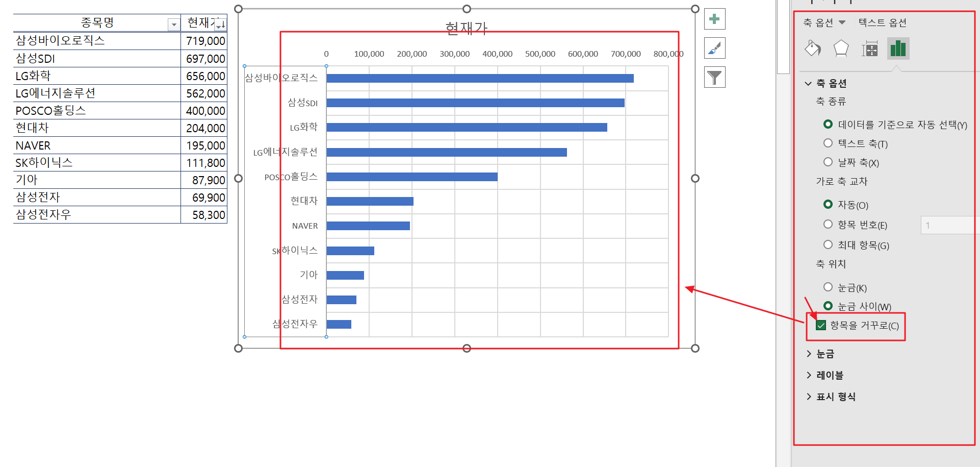The width and height of the screenshot is (980, 467).
Task: Select the value cell 204,000
Action: tap(204, 128)
